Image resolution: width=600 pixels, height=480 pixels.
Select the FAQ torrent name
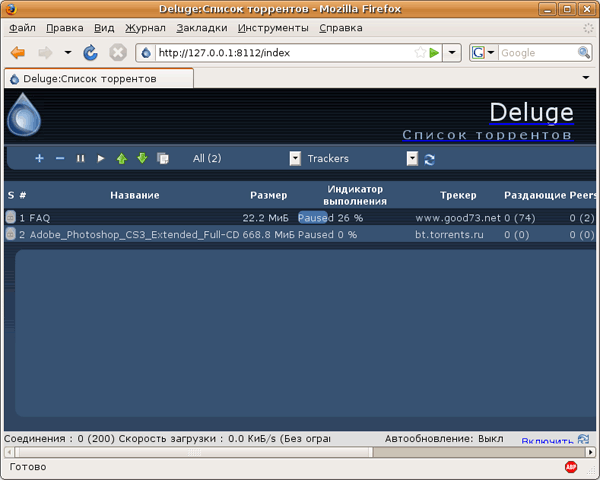click(x=40, y=218)
